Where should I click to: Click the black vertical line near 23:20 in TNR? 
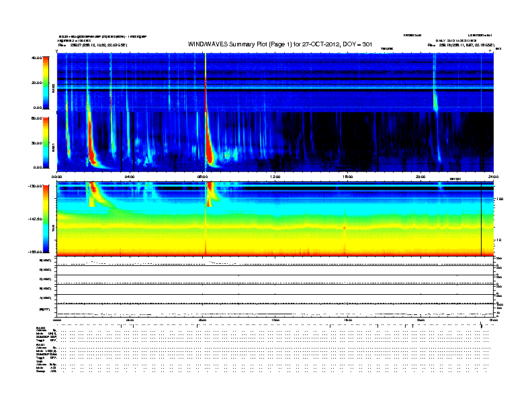pyautogui.click(x=481, y=219)
